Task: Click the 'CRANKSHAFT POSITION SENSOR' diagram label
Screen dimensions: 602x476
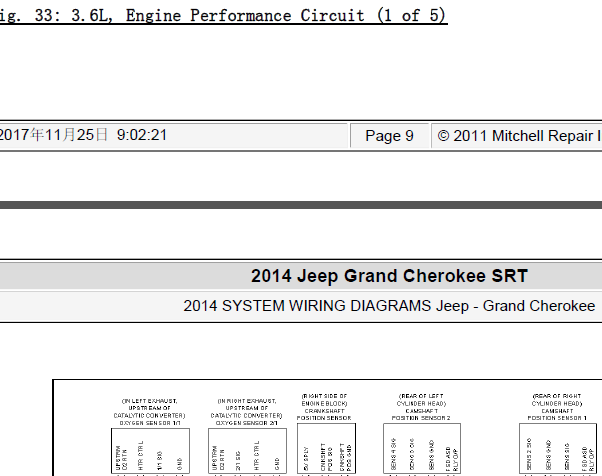Action: click(x=324, y=414)
